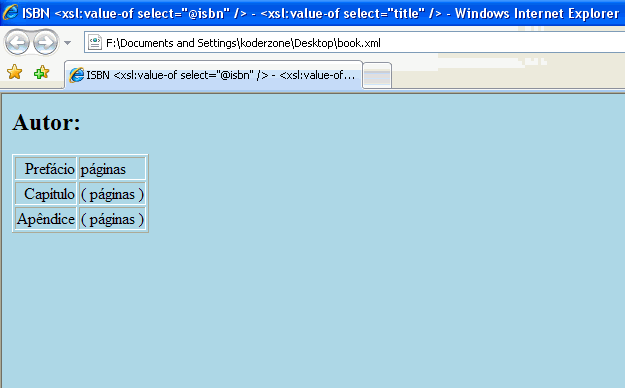Click the page icon in the address bar
The width and height of the screenshot is (625, 388).
click(x=95, y=43)
